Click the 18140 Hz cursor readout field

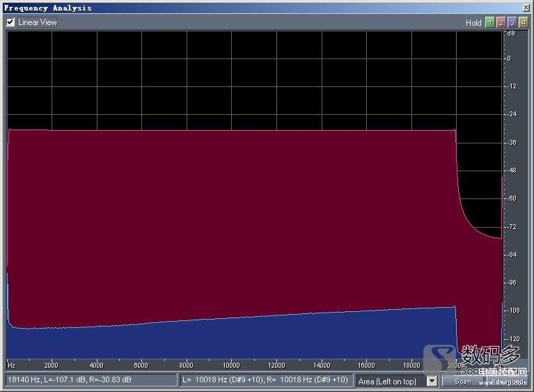tap(91, 379)
